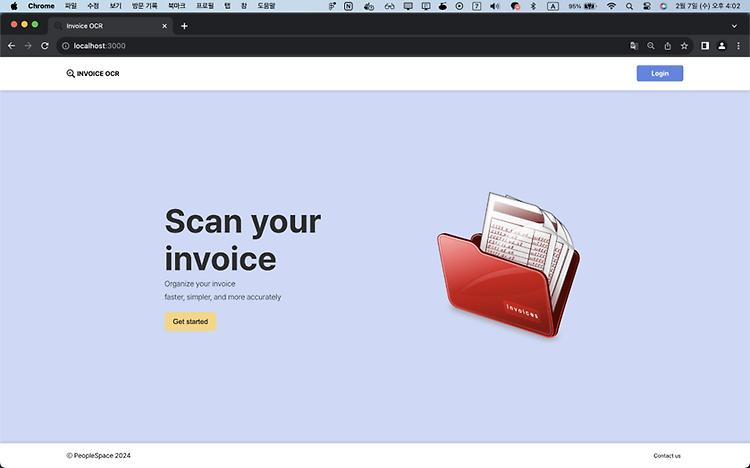Open the 프로필 menu
Viewport: 750px width, 468px height.
[x=205, y=6]
